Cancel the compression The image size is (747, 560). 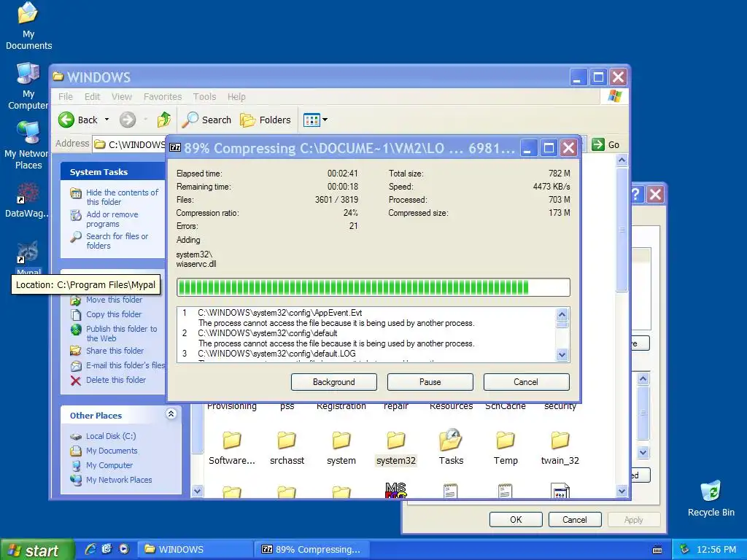[526, 382]
